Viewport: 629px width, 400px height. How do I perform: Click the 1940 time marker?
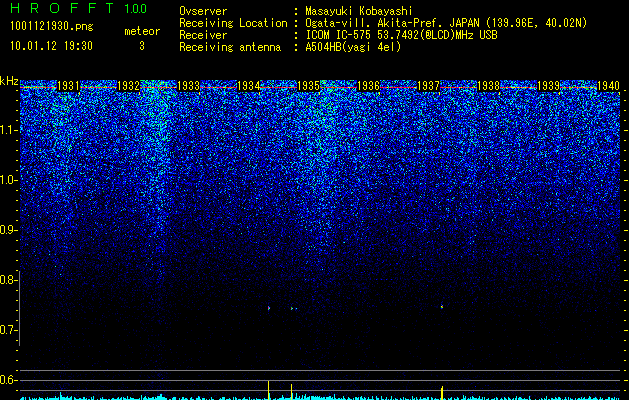[x=609, y=86]
